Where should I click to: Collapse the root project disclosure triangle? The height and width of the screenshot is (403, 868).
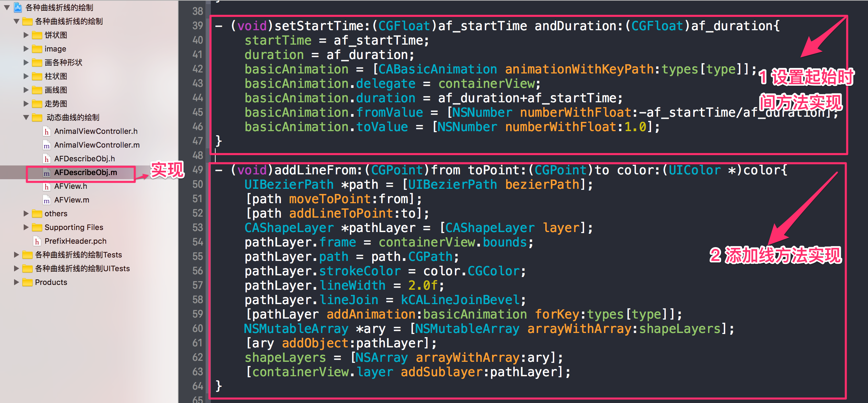7,7
